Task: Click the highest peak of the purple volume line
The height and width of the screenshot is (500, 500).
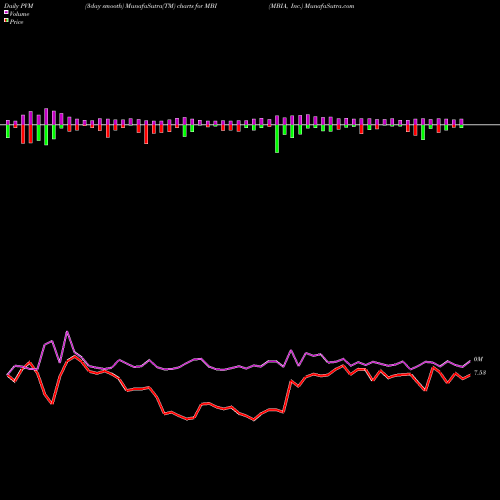Action: (67, 332)
